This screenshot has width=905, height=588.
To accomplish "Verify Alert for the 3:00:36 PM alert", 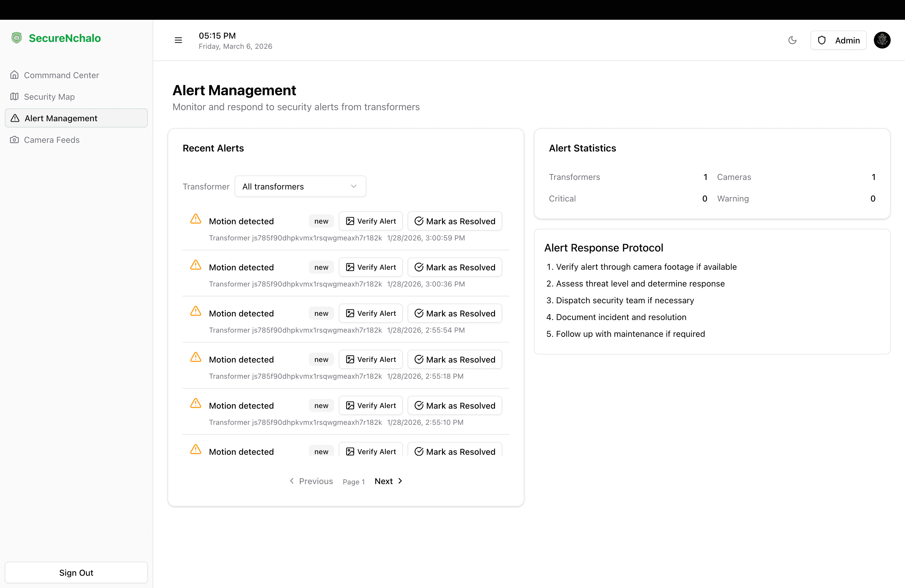I will [371, 267].
